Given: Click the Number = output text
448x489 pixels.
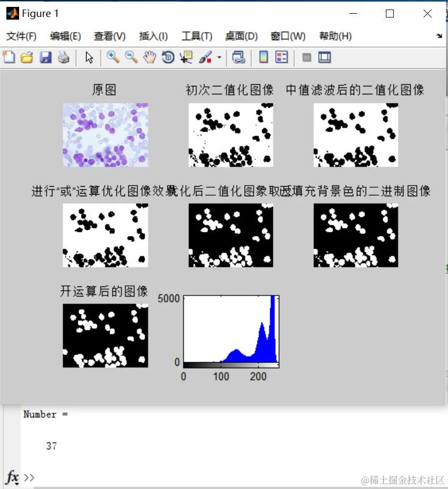Looking at the screenshot, I should point(46,414).
